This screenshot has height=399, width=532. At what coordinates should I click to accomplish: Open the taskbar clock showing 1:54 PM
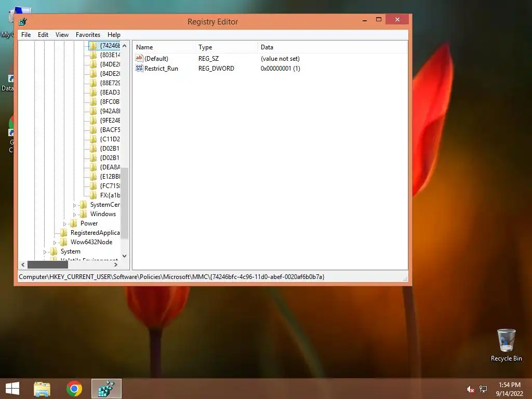(x=509, y=389)
